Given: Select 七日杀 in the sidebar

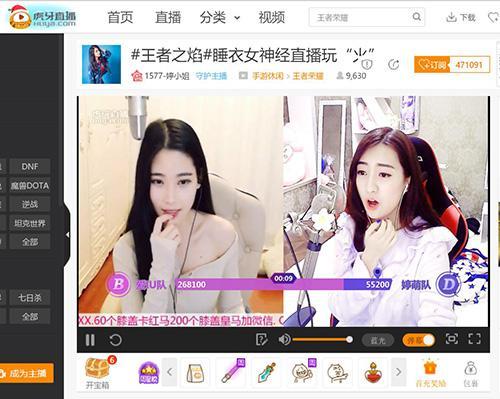Looking at the screenshot, I should click(x=30, y=297).
